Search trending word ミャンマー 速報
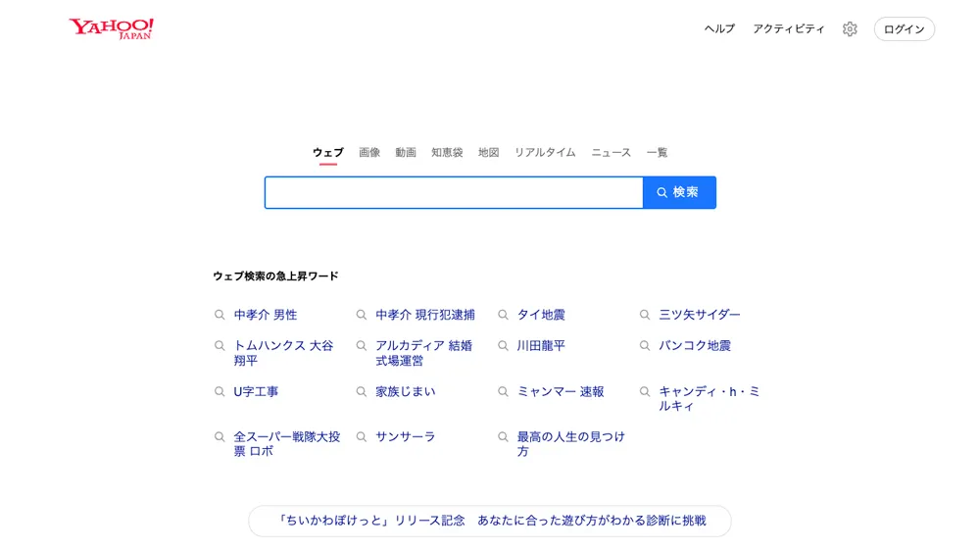The width and height of the screenshot is (980, 551). point(561,392)
